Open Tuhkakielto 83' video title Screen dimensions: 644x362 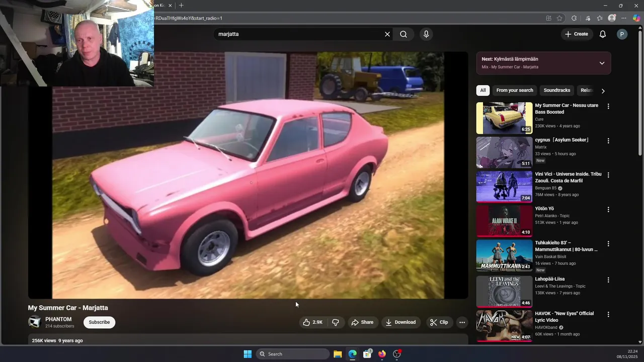(567, 246)
